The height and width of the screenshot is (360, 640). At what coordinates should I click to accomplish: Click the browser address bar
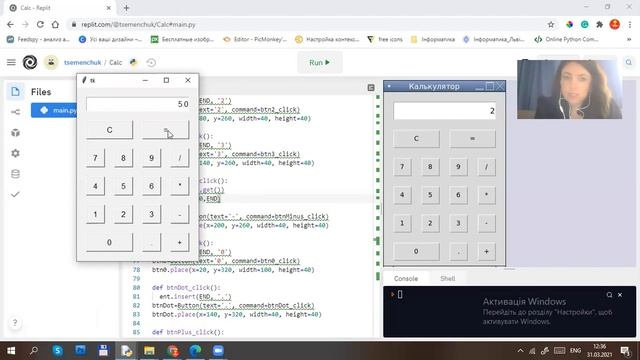(x=306, y=24)
